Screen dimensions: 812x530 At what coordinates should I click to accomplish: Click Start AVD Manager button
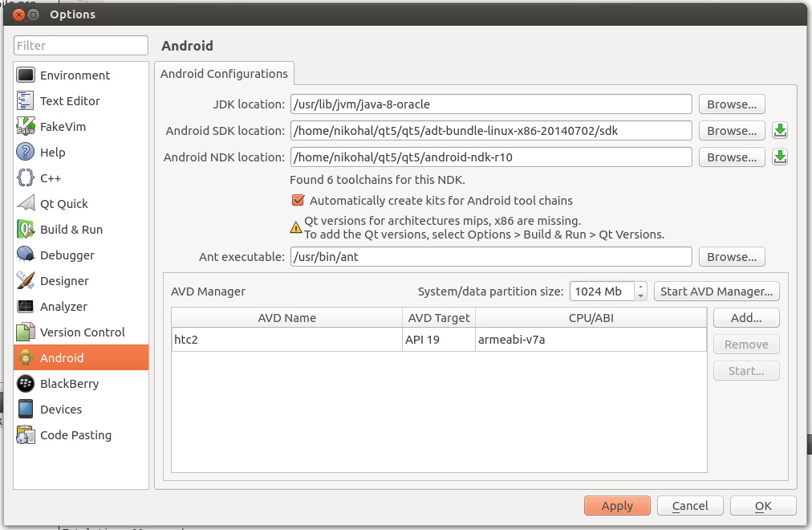tap(717, 291)
